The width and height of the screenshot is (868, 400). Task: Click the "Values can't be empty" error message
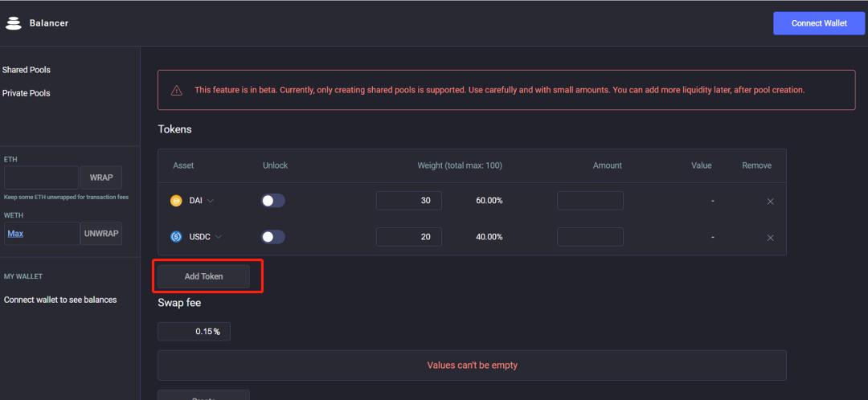473,365
